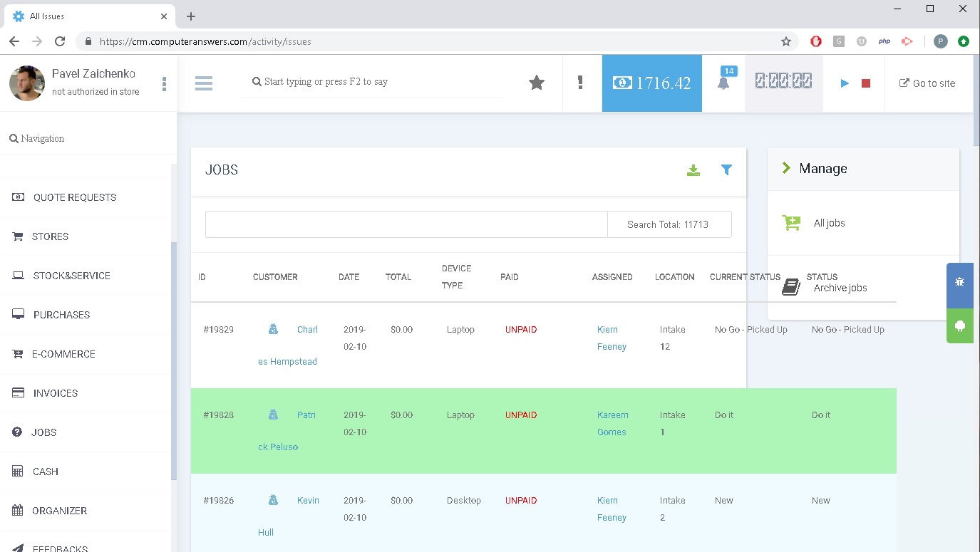Open the Invoices sidebar menu item
This screenshot has height=552, width=980.
(55, 393)
